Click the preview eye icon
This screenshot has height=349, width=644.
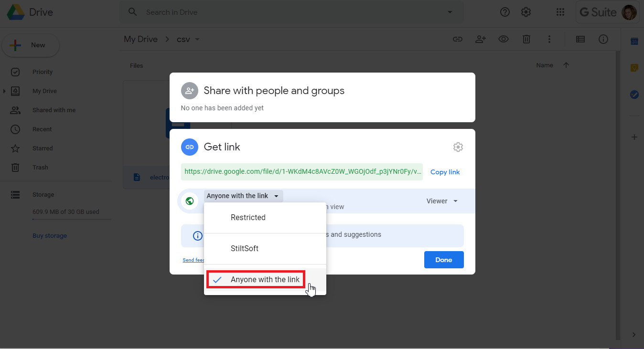[x=503, y=39]
